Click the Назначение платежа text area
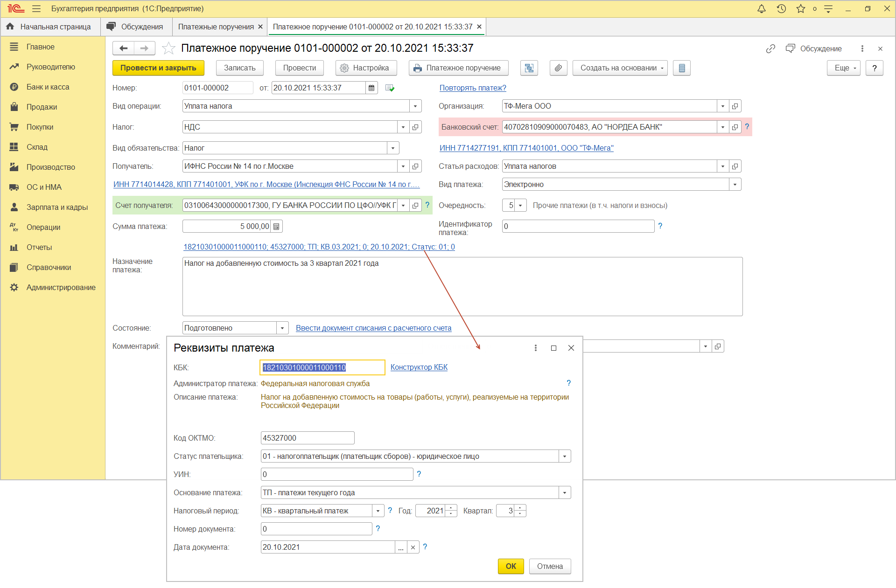896x588 pixels. click(x=462, y=287)
